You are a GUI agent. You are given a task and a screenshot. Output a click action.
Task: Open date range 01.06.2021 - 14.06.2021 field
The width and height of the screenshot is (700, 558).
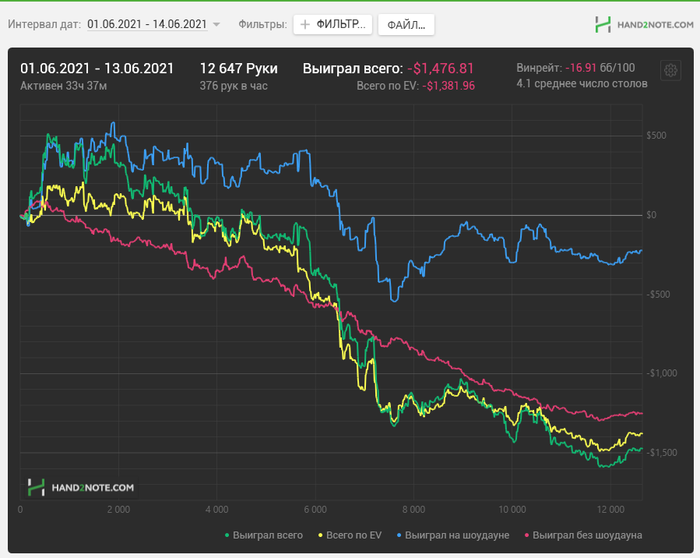click(x=147, y=24)
